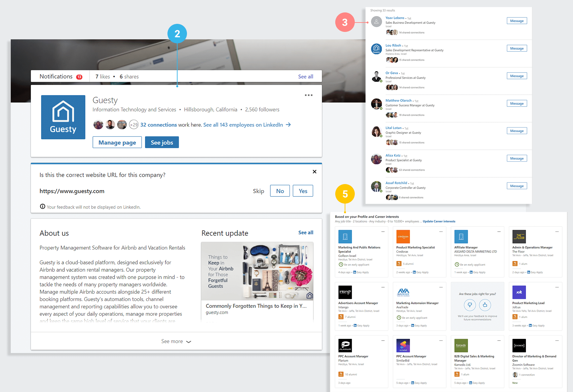
Task: Open the Commonly Forgotten Things article thumbnail
Action: coord(257,271)
